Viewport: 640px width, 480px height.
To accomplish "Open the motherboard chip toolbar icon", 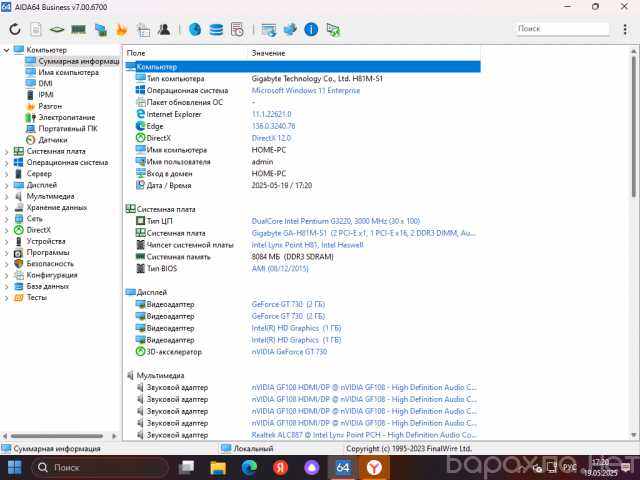I will (x=57, y=29).
